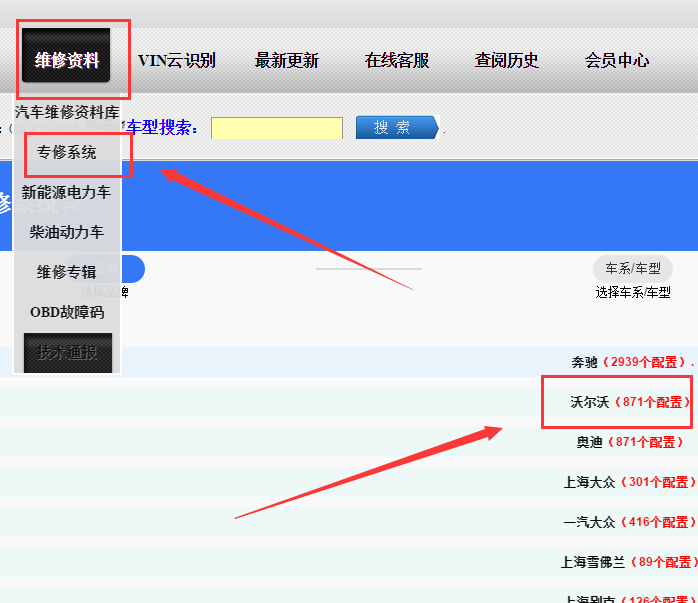Open 一汽大众 (416个配置) link

click(x=630, y=522)
